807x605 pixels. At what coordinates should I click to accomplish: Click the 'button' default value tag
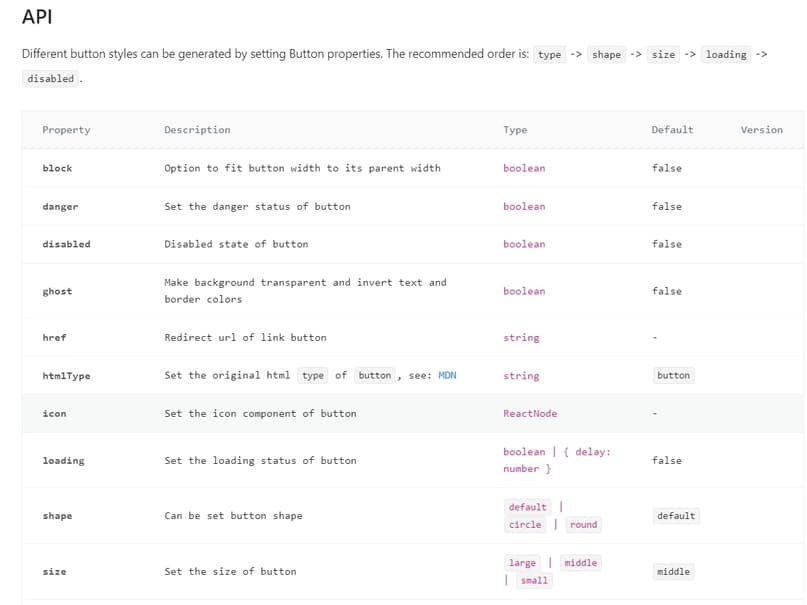[x=673, y=376]
